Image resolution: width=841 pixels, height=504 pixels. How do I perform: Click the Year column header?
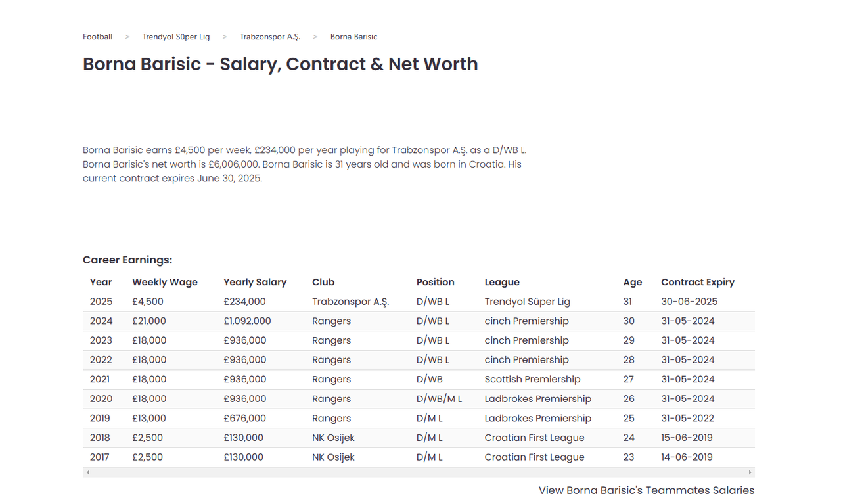click(x=101, y=282)
